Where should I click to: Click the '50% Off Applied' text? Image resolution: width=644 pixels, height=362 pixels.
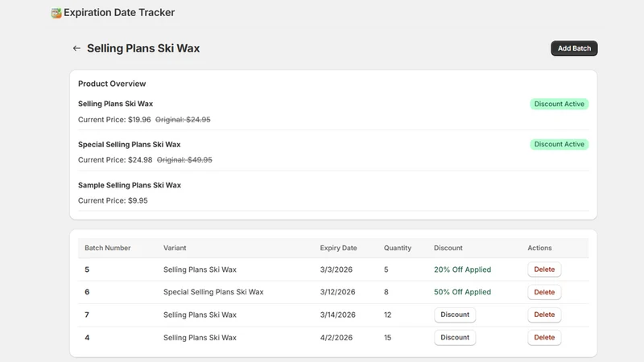[462, 292]
